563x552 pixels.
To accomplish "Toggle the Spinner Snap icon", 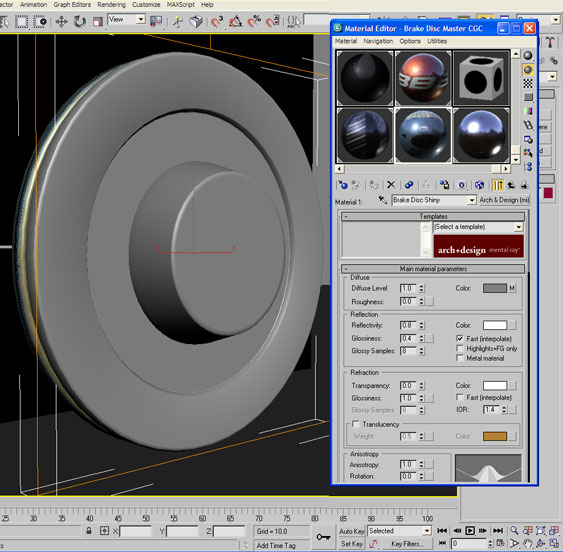I will point(273,22).
